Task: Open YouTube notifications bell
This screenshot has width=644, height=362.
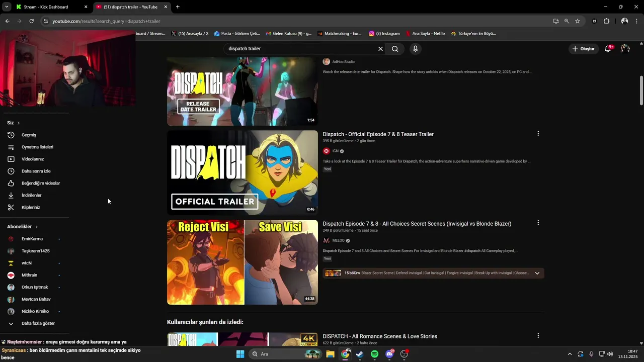Action: [608, 49]
